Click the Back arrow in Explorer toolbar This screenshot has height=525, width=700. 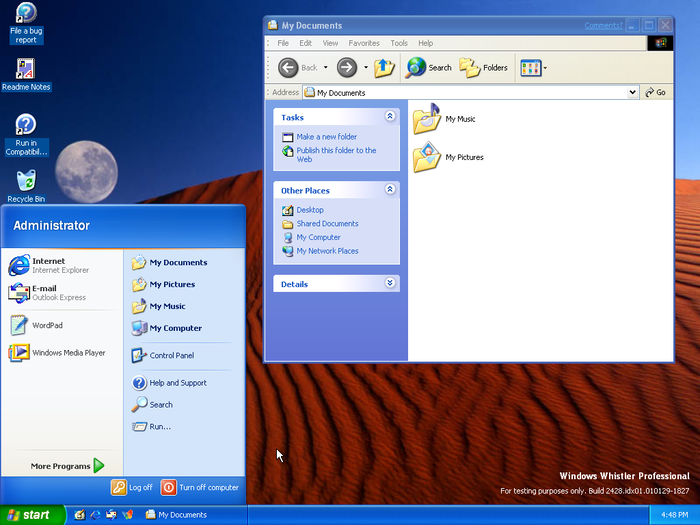coord(289,68)
